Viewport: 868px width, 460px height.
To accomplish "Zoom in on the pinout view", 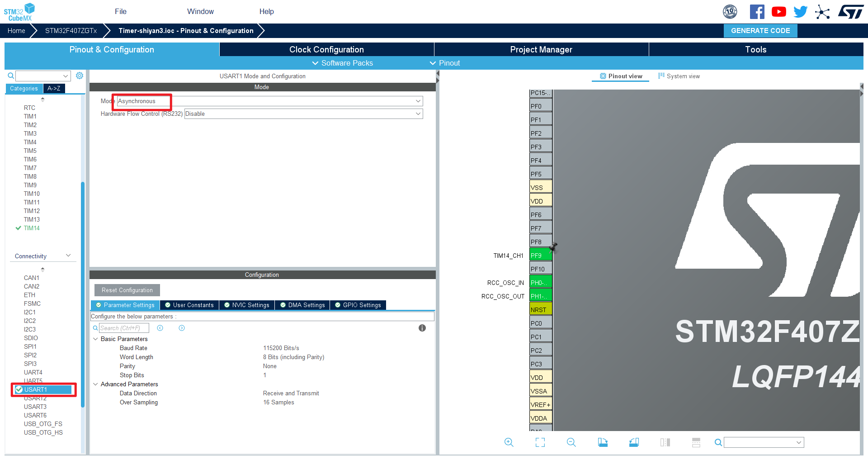I will click(509, 442).
